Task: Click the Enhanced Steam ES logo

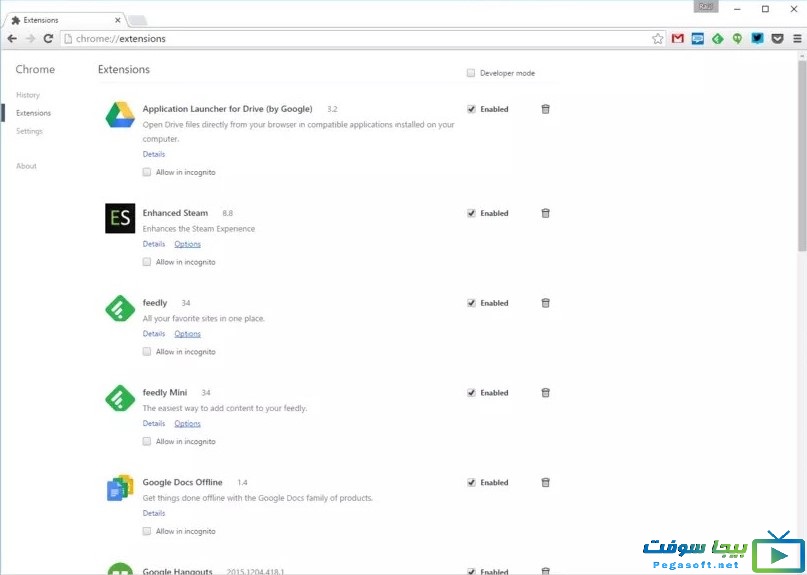Action: click(x=120, y=218)
